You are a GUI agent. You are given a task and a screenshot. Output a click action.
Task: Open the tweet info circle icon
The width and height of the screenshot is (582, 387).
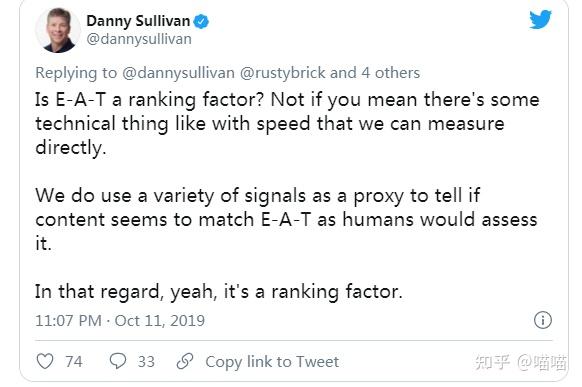coord(543,320)
